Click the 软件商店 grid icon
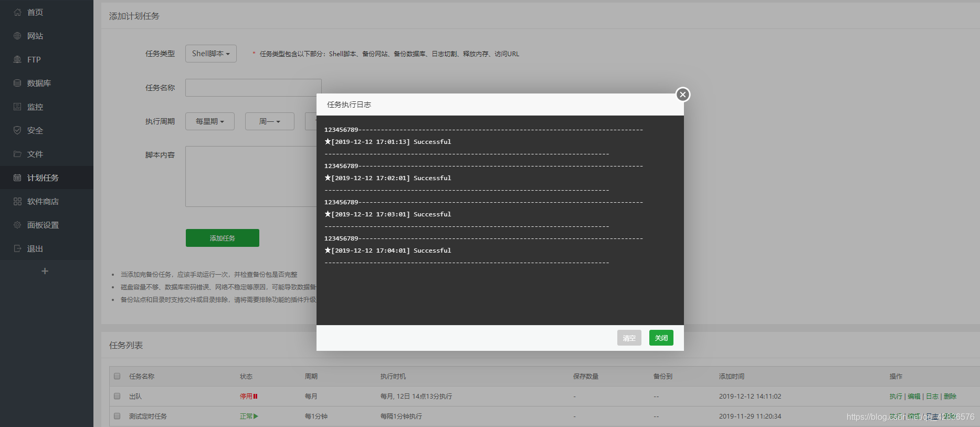Image resolution: width=980 pixels, height=427 pixels. tap(17, 201)
